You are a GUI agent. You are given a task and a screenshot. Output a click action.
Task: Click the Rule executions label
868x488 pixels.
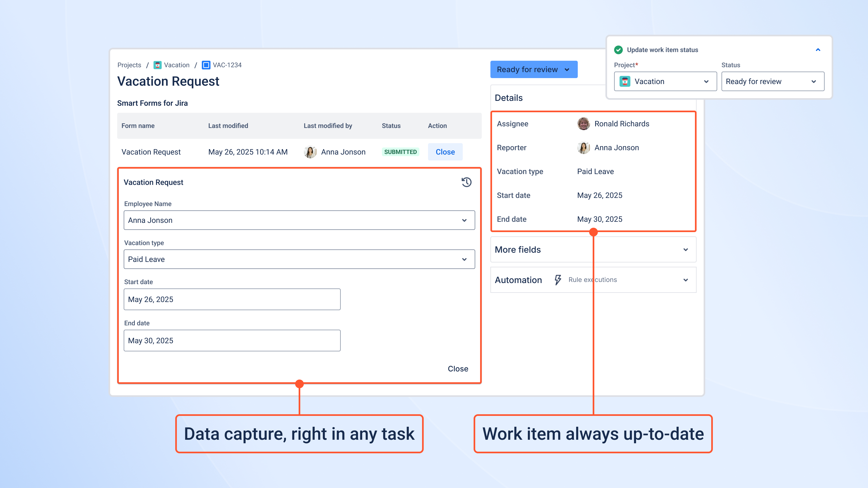pyautogui.click(x=592, y=280)
